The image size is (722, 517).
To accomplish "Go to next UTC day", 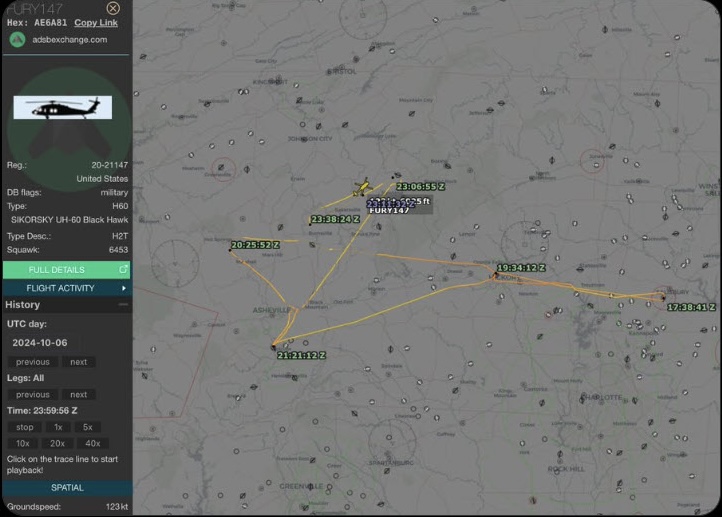I will pos(78,362).
